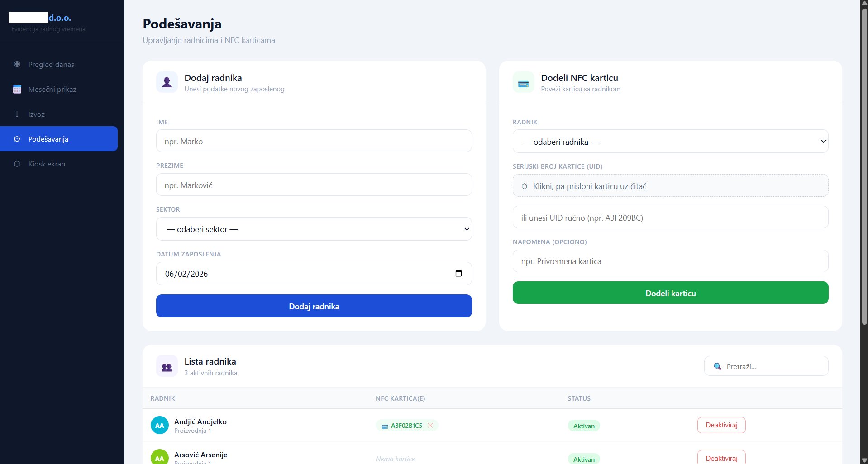
Task: Click the 'Proizvodnja 1' text under Andjić Andjelko
Action: 193,431
